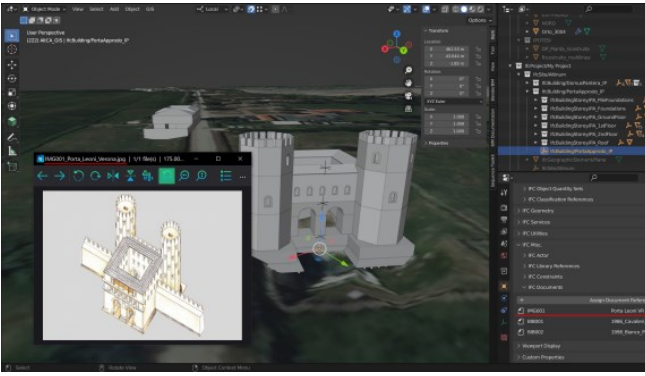Select the Annotate pencil tool
This screenshot has height=376, width=645.
(x=12, y=137)
